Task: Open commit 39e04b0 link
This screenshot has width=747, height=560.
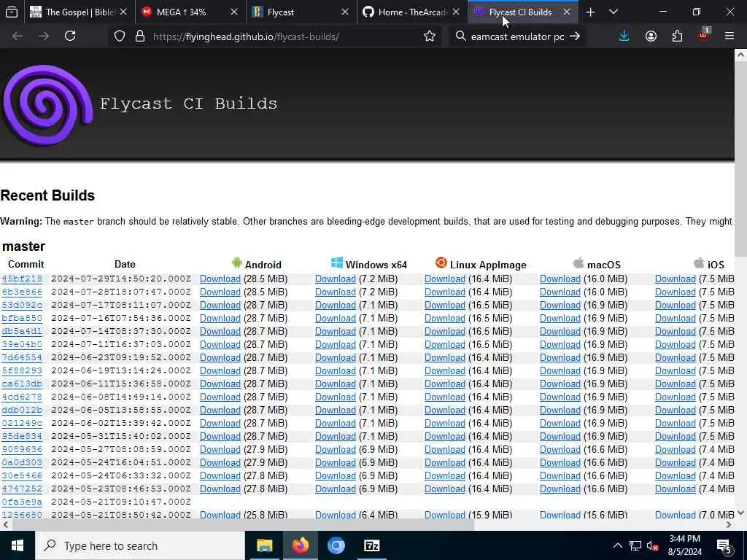Action: click(22, 344)
